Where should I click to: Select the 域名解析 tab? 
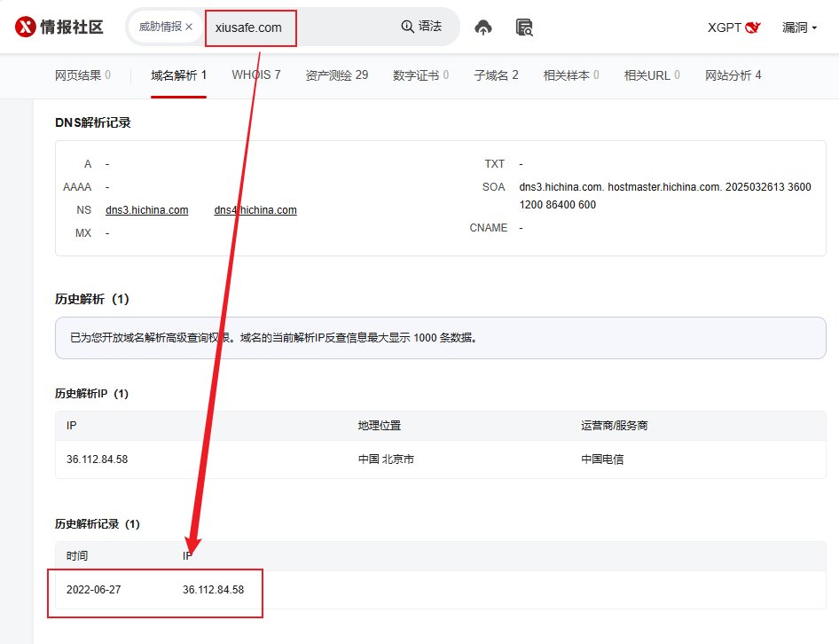coord(179,75)
